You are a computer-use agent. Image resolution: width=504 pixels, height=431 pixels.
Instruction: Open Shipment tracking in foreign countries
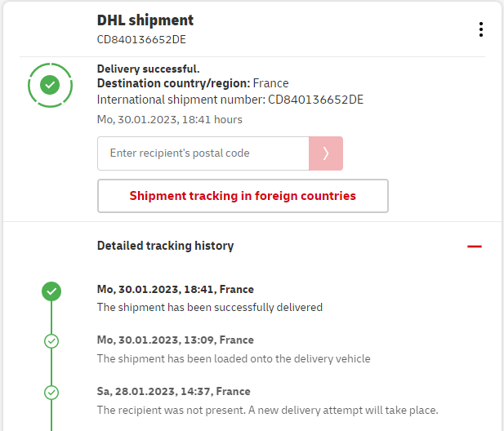click(x=243, y=196)
